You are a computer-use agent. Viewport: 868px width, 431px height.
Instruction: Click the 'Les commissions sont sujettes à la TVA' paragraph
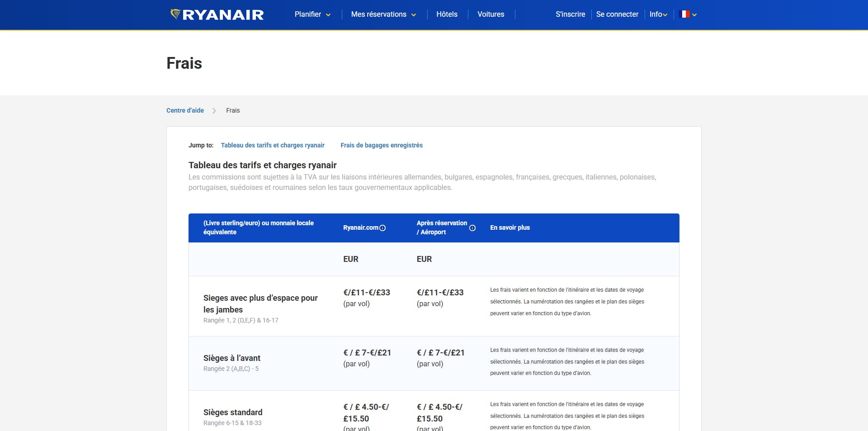coord(422,182)
